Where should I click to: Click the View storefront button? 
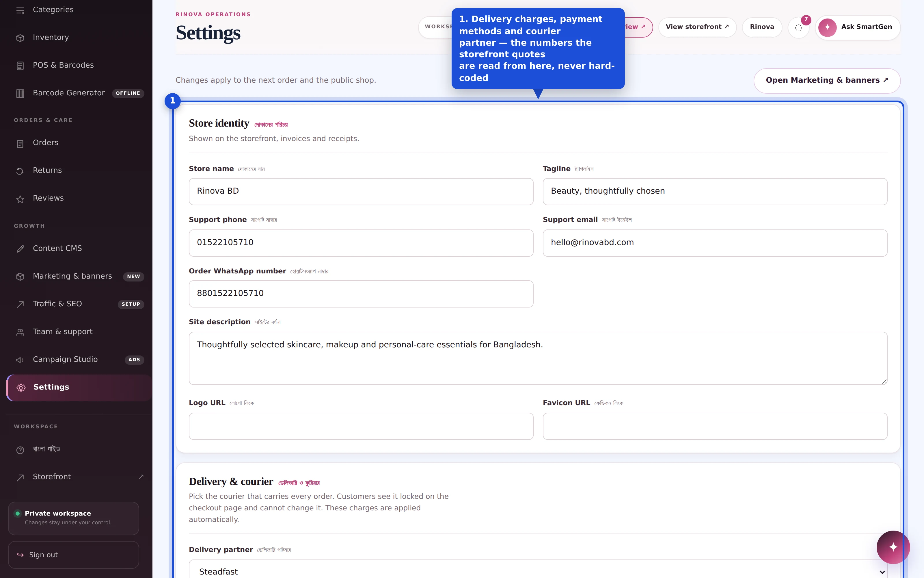(697, 27)
